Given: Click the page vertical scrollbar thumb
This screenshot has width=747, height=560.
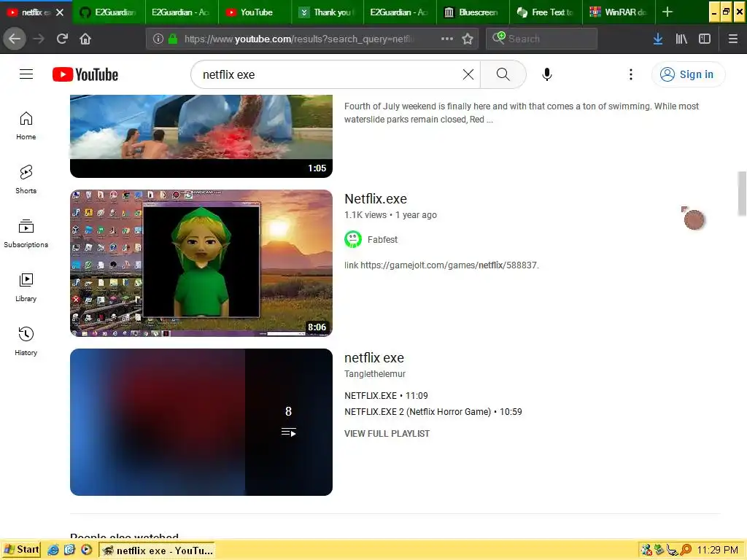Looking at the screenshot, I should tap(742, 194).
